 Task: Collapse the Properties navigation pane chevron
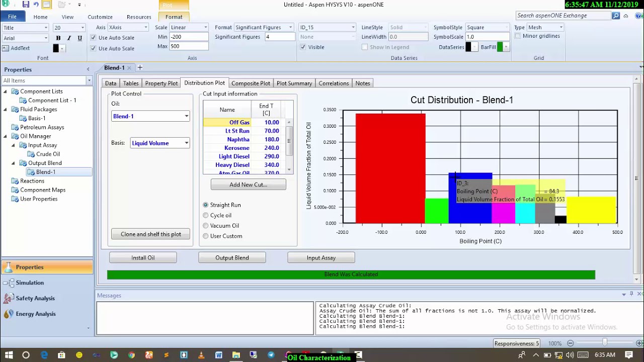pos(88,69)
